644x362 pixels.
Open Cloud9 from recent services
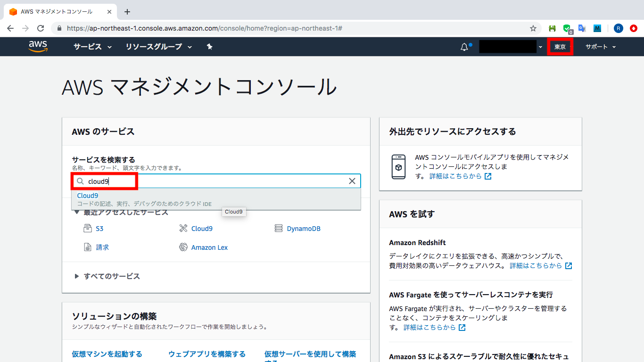[202, 229]
